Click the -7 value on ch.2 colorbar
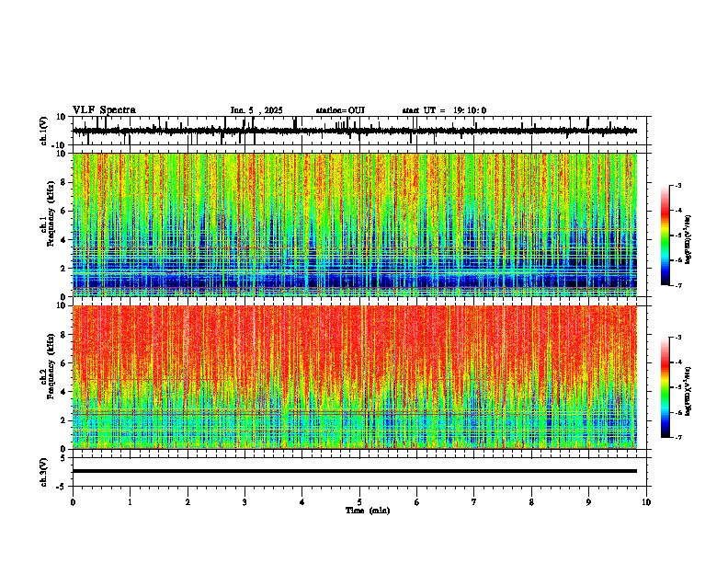Image resolution: width=728 pixels, height=563 pixels. 678,438
